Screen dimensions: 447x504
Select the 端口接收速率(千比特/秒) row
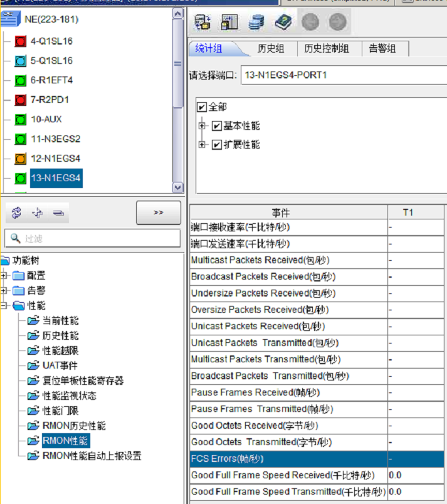[x=317, y=228]
